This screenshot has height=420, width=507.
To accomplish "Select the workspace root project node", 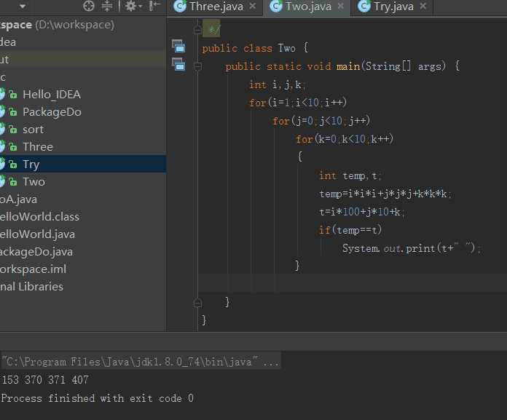I will tap(57, 25).
